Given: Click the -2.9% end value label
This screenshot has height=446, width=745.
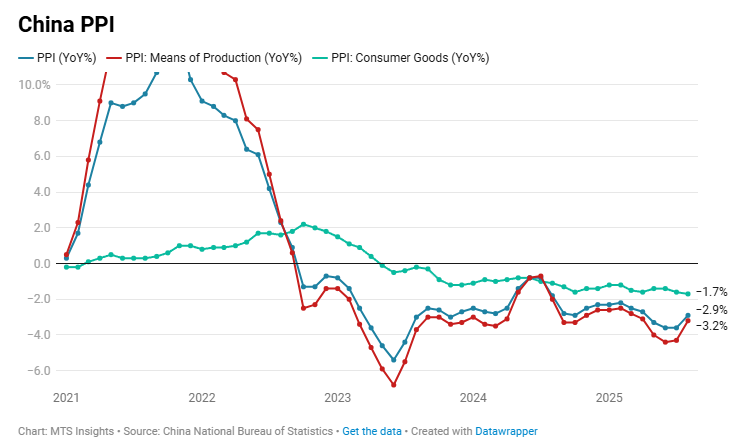Looking at the screenshot, I should [x=711, y=310].
